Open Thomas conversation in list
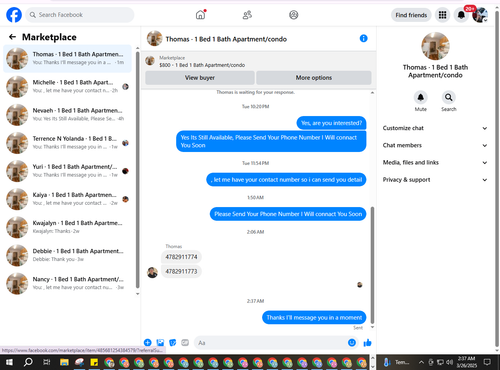The image size is (500, 370). (x=67, y=58)
